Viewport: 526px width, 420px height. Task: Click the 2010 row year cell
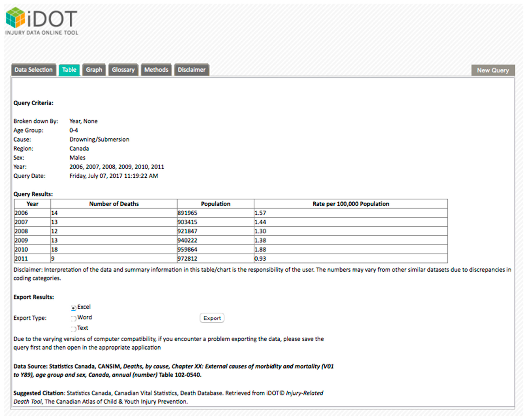tap(22, 249)
